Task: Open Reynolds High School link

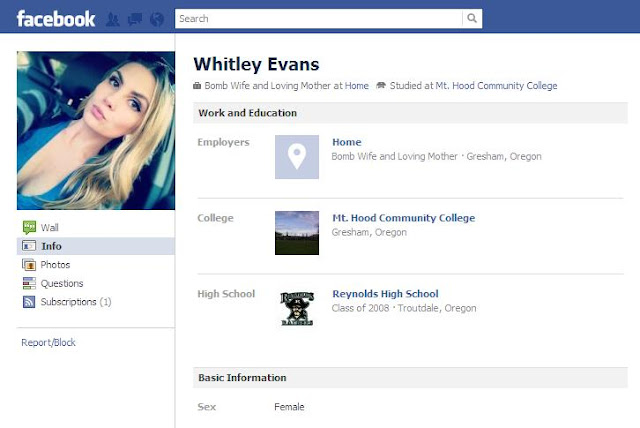Action: click(385, 294)
